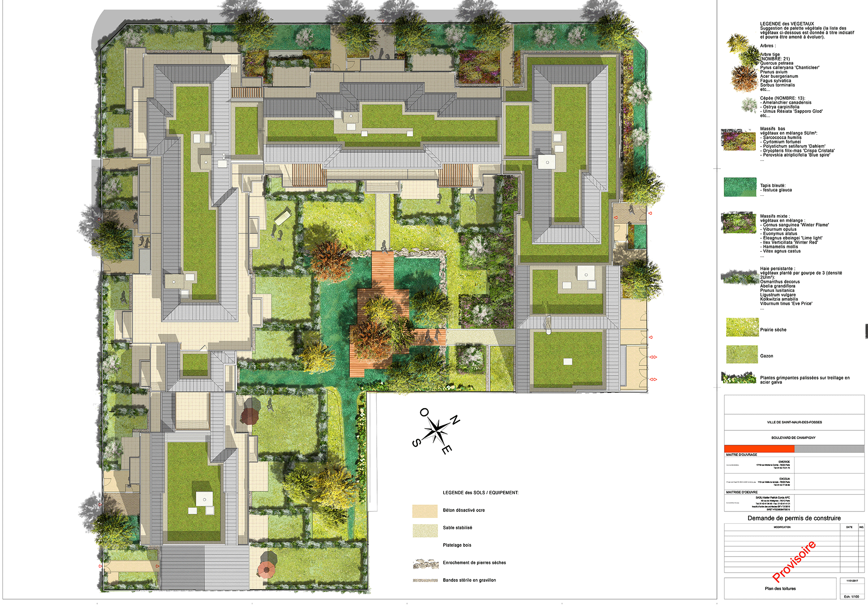Click the Enrochement de pierres sèches icon
This screenshot has height=616, width=868.
click(x=425, y=563)
